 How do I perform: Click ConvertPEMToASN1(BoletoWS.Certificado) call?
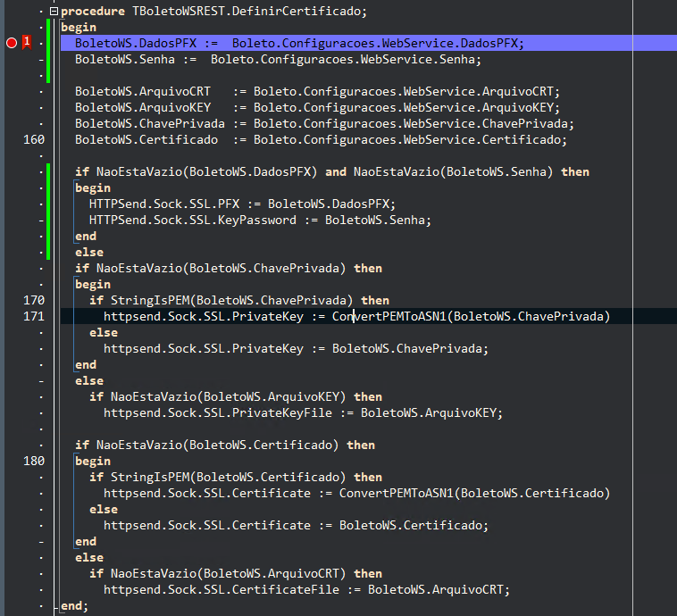coord(474,493)
